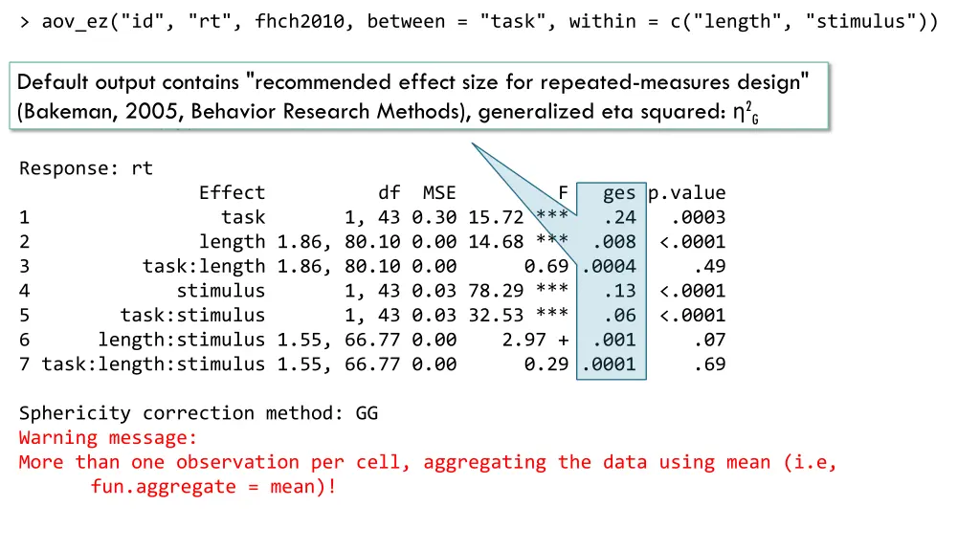The height and width of the screenshot is (551, 980).
Task: Click the ges column header
Action: point(619,193)
